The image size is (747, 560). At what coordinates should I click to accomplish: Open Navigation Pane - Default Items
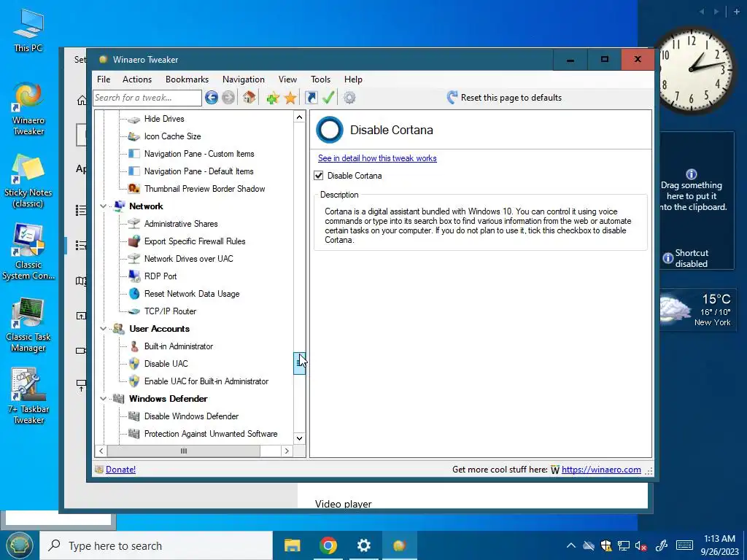[x=198, y=171]
